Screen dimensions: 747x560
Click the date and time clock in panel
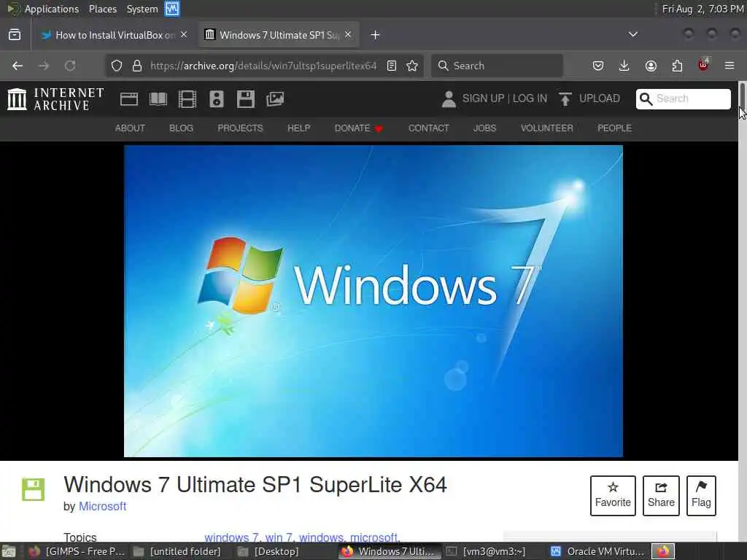click(703, 9)
